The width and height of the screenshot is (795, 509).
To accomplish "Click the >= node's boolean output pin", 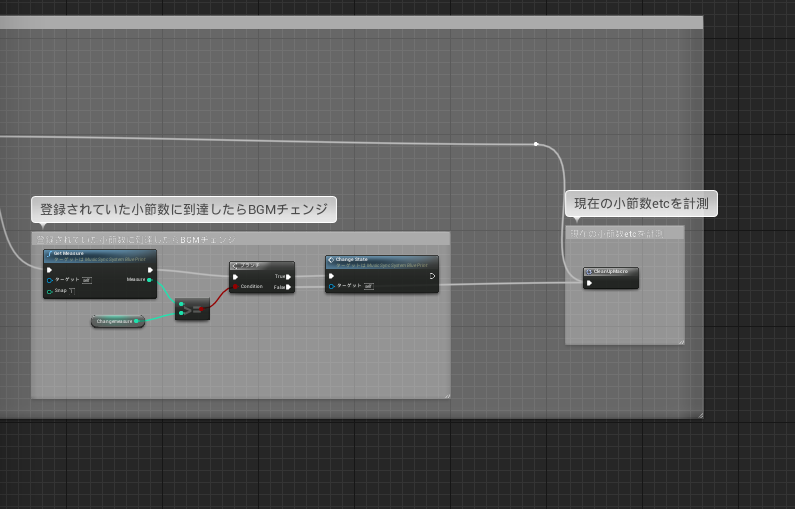I will coord(202,309).
